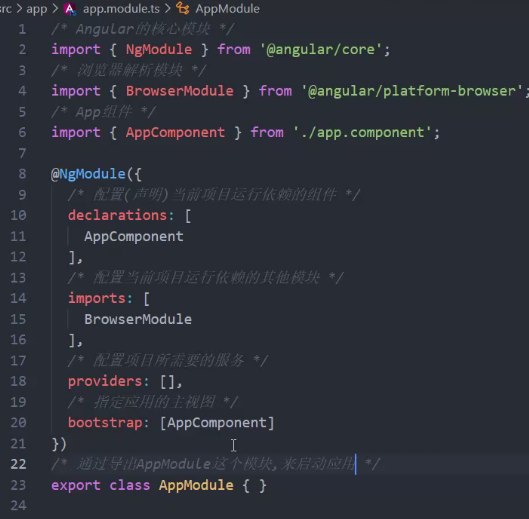
Task: Click 'BrowserModule' in the line 4 import
Action: point(179,91)
